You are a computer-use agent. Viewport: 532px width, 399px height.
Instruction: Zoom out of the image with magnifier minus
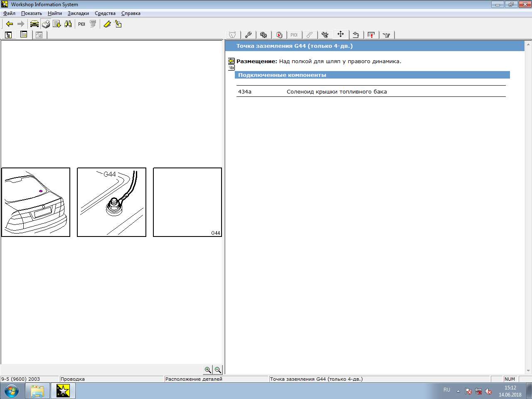218,369
